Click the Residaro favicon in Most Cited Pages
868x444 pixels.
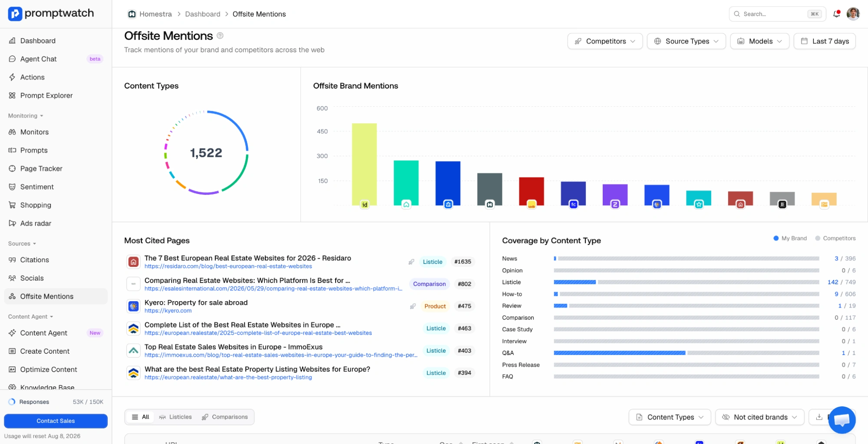pyautogui.click(x=133, y=262)
